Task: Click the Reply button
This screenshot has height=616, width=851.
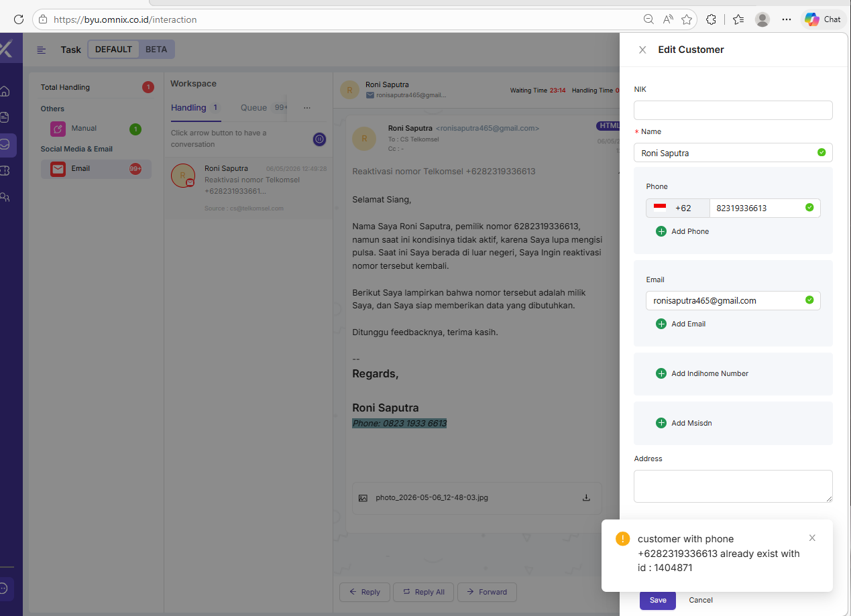Action: click(364, 592)
